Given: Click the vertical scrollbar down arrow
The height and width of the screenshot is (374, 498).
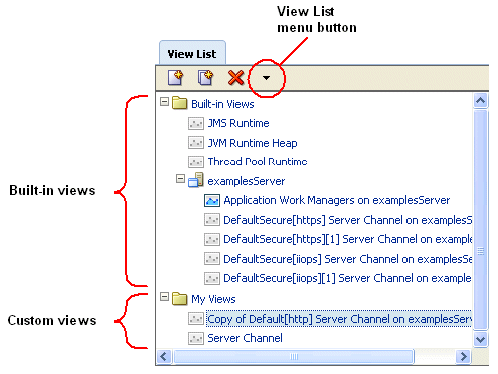Looking at the screenshot, I should point(480,340).
